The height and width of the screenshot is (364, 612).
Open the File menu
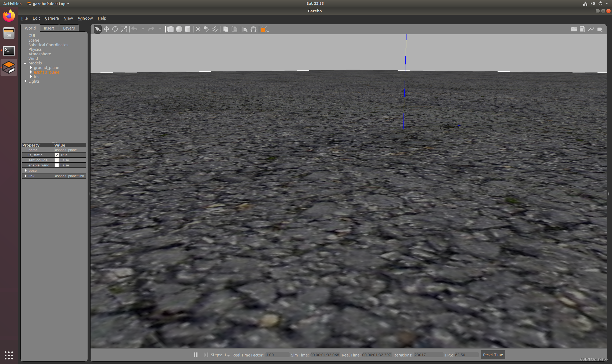24,18
